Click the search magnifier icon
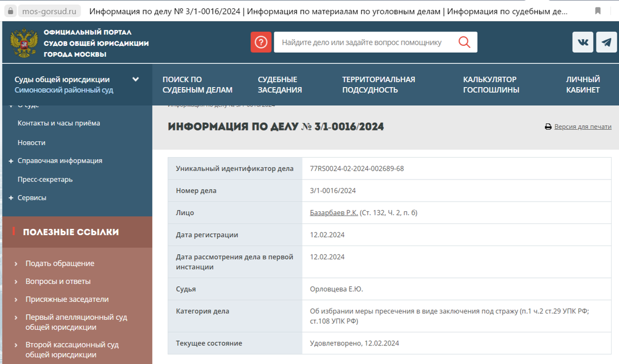 pyautogui.click(x=464, y=42)
